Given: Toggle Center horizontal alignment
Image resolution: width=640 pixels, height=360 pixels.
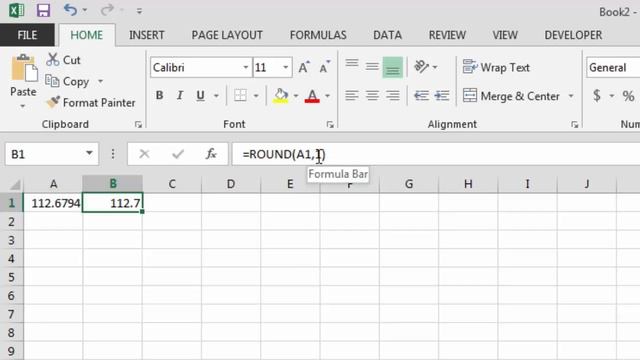Looking at the screenshot, I should coord(372,96).
